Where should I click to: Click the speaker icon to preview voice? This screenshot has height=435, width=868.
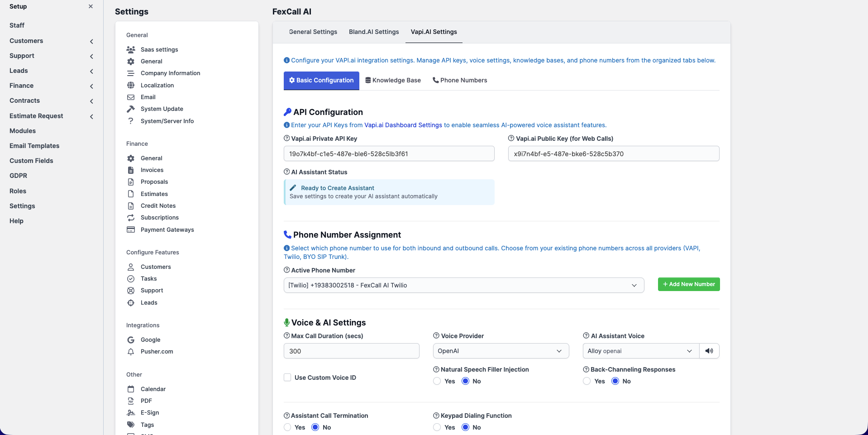tap(709, 351)
